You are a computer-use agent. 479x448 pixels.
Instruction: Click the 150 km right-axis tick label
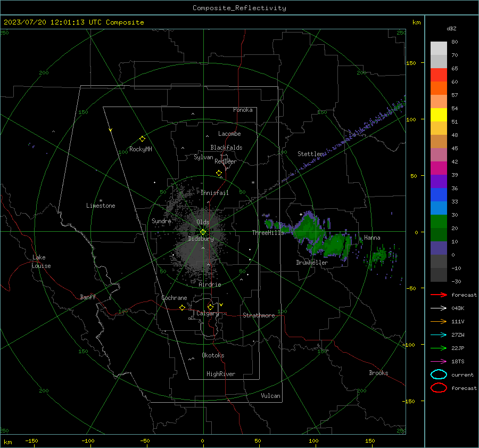pos(411,63)
